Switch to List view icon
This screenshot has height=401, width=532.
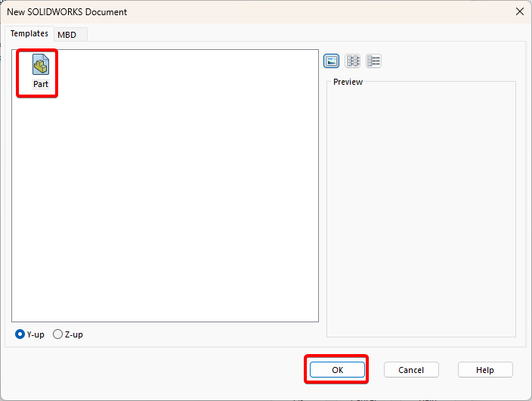352,61
